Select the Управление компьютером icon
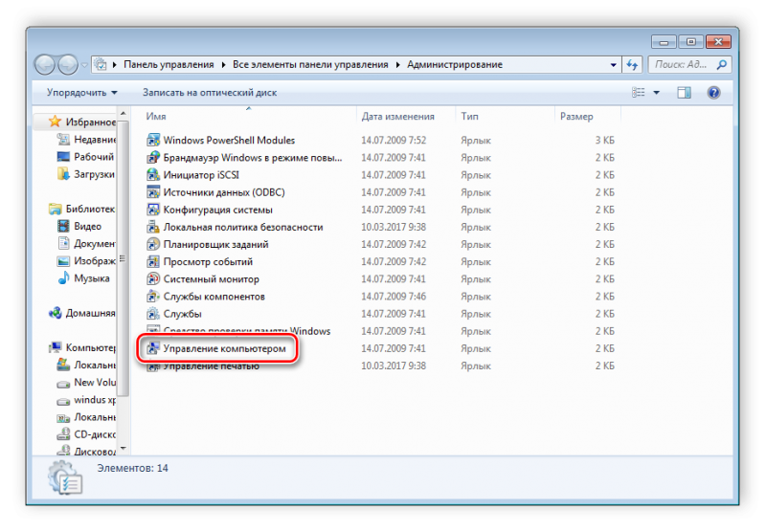 point(153,348)
